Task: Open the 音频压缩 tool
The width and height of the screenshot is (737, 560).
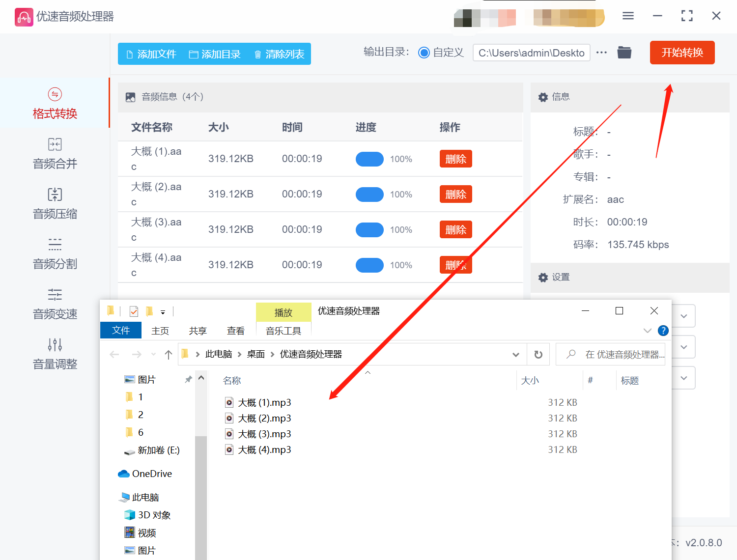Action: 54,204
